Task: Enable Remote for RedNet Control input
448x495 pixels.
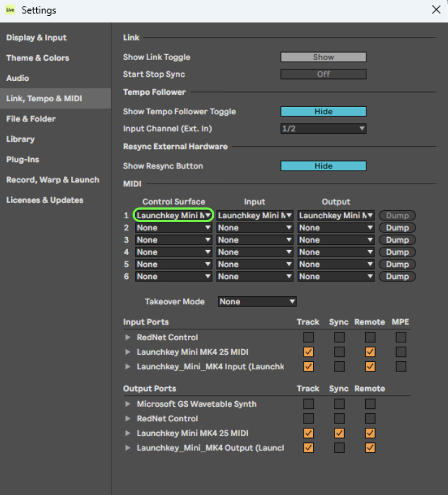Action: (x=370, y=337)
